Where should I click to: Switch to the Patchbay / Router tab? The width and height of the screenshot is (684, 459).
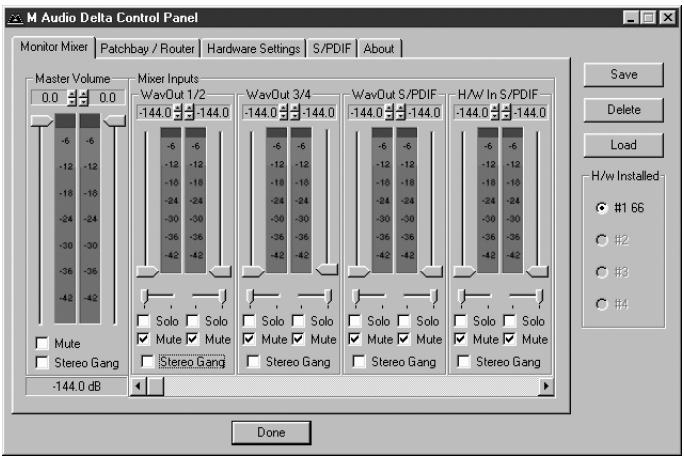point(147,48)
